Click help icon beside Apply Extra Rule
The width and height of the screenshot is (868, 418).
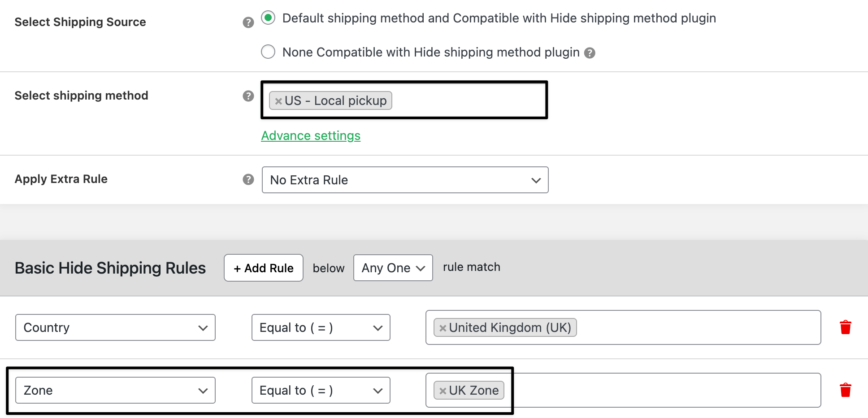(248, 179)
